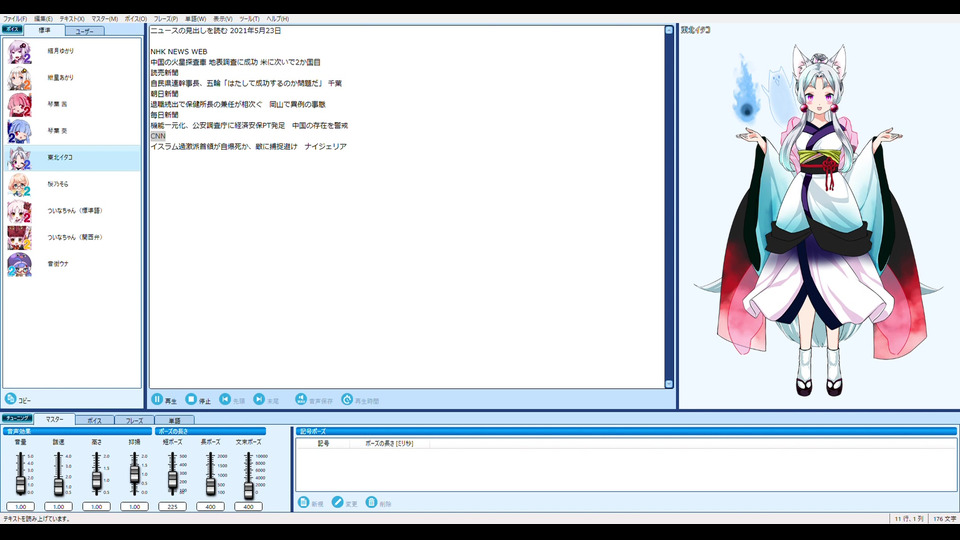Image resolution: width=960 pixels, height=540 pixels.
Task: Select the 結月ゆかり voice avatar
Action: tap(19, 52)
